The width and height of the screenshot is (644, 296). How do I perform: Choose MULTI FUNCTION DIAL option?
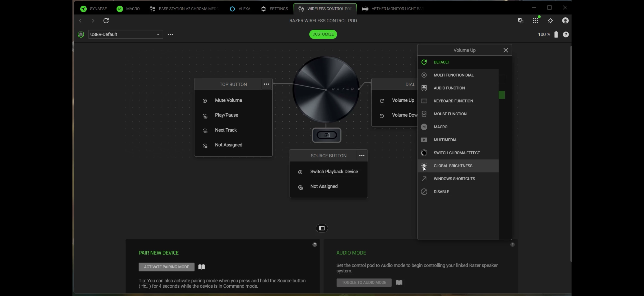pos(458,75)
